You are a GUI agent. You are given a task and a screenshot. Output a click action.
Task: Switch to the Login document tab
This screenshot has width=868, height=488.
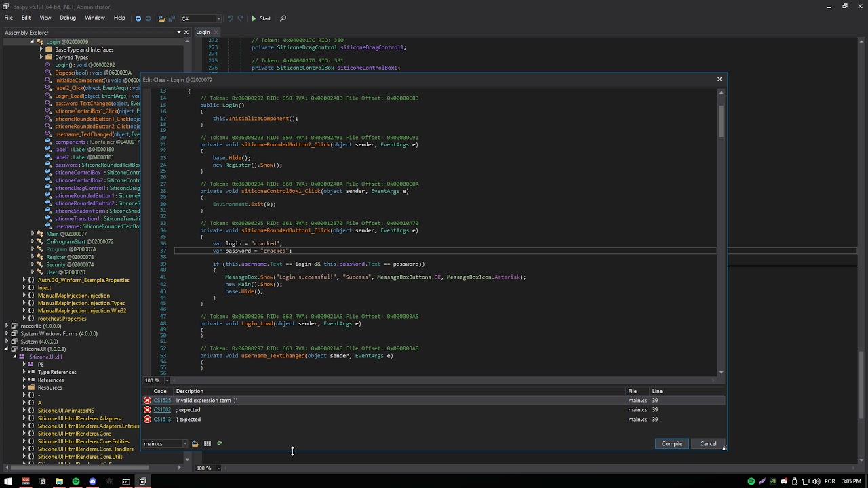click(203, 32)
